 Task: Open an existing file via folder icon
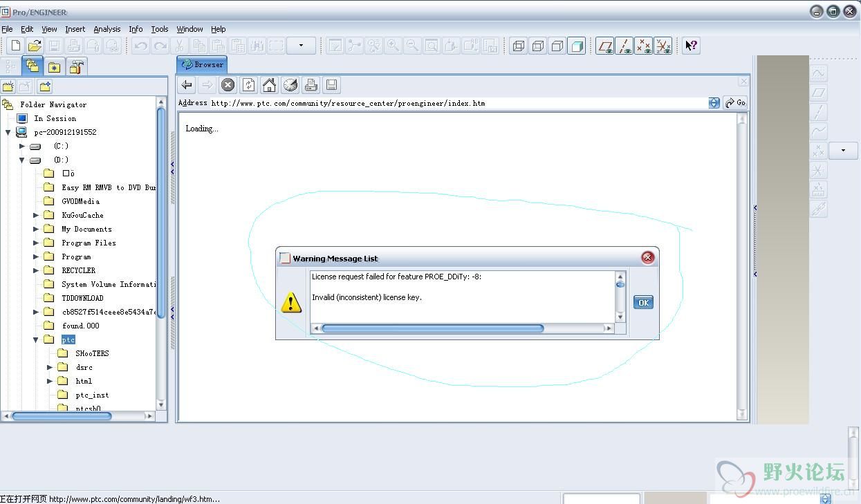click(x=35, y=46)
